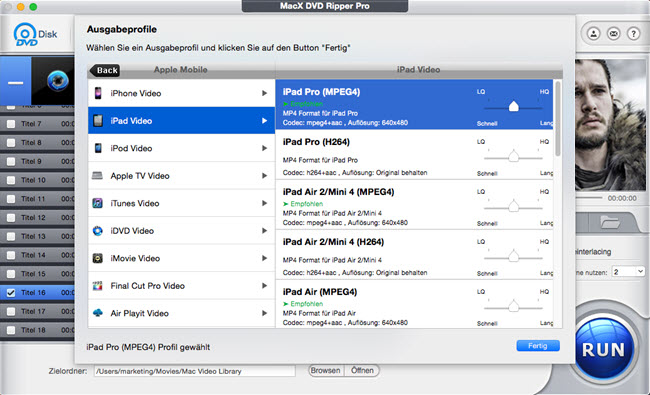Toggle the Titel 8 checkbox
This screenshot has height=395, width=650.
coord(11,143)
